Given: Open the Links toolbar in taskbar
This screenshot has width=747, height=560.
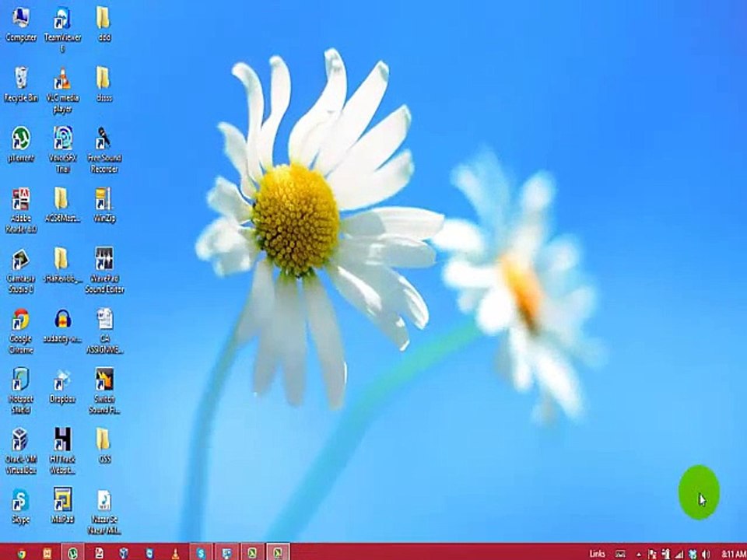Looking at the screenshot, I should click(597, 553).
